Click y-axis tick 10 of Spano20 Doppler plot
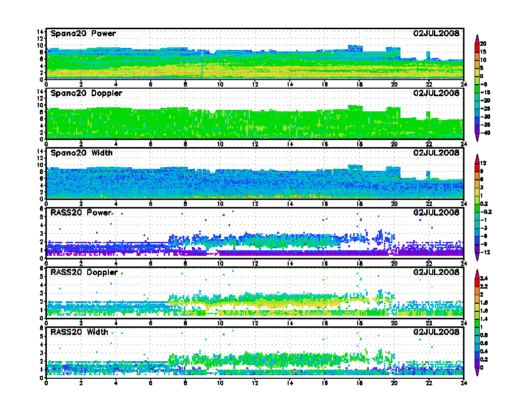 (40, 105)
